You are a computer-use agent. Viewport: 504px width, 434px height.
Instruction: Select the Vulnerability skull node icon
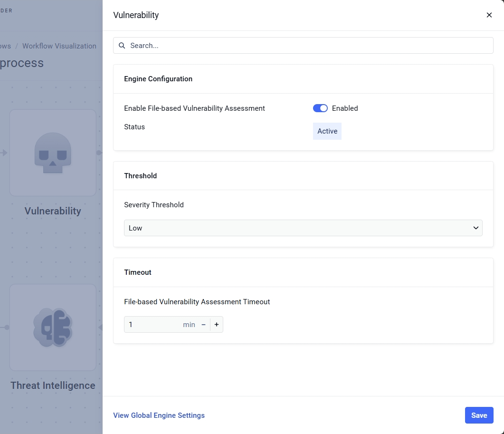(x=53, y=153)
